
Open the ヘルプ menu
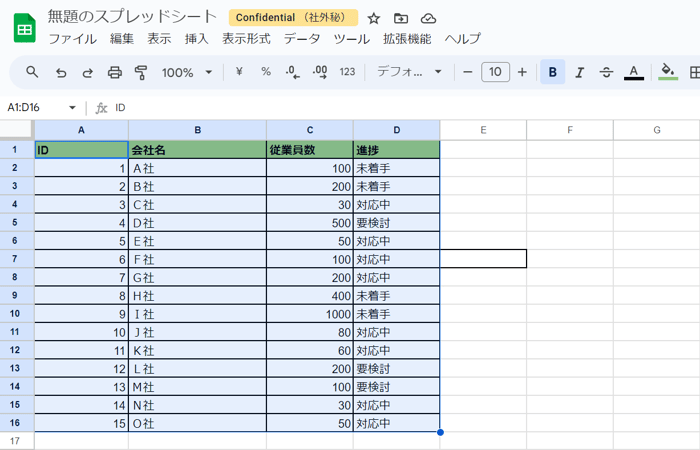coord(462,39)
